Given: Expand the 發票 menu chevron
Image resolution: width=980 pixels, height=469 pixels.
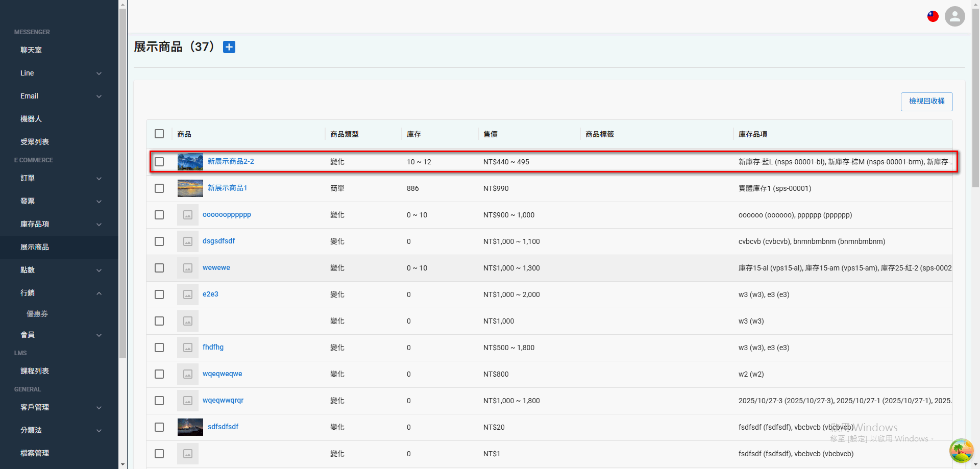Looking at the screenshot, I should [99, 202].
